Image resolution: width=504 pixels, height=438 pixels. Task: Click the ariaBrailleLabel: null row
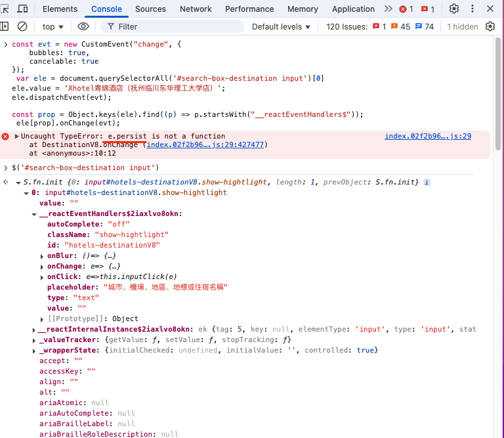87,424
